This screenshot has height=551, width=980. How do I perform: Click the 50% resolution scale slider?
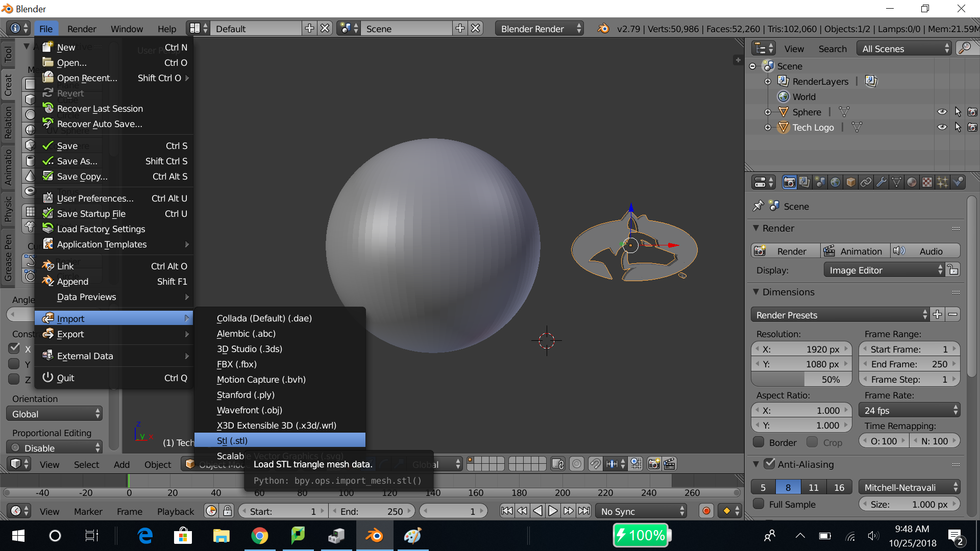tap(801, 380)
